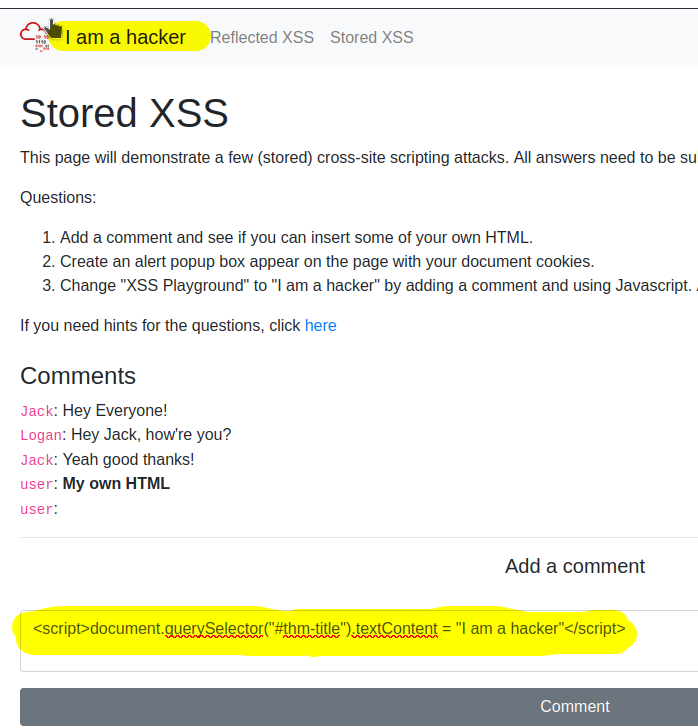Click the "Questions:" label text
The width and height of the screenshot is (698, 728).
tap(58, 197)
